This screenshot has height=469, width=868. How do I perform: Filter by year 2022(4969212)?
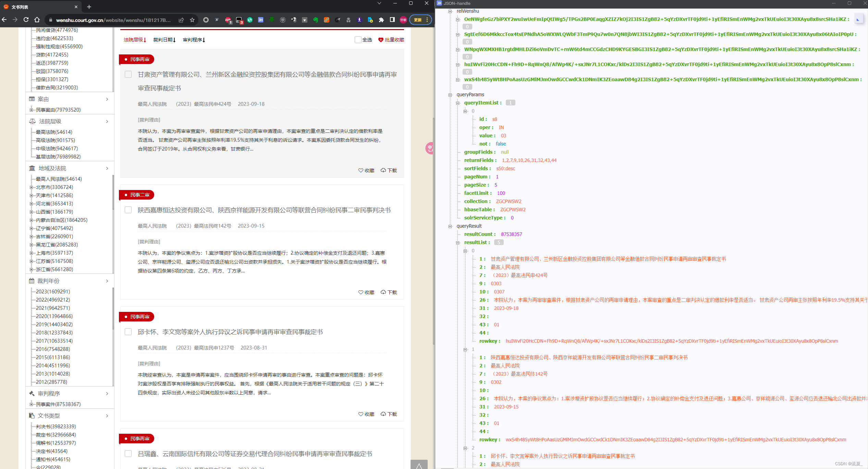[53, 300]
